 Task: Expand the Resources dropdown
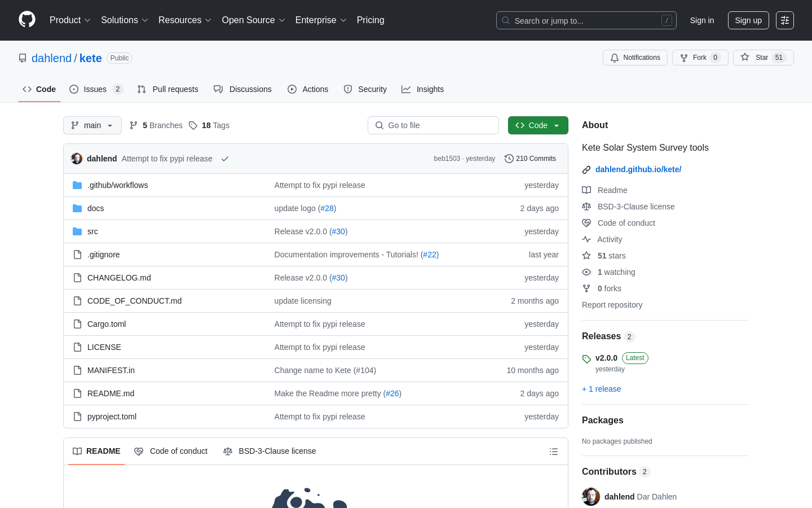click(185, 20)
